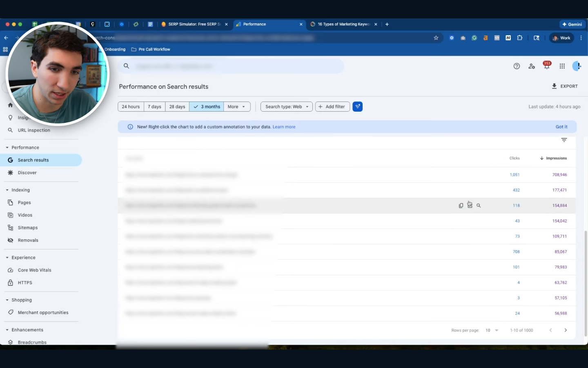Open the Chrome apps grid in bookmarks bar
588x368 pixels.
click(x=5, y=49)
